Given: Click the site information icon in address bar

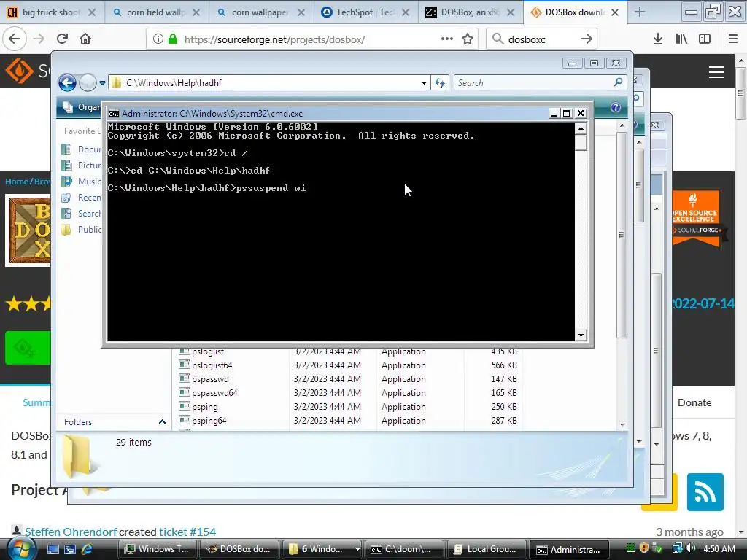Looking at the screenshot, I should (158, 39).
